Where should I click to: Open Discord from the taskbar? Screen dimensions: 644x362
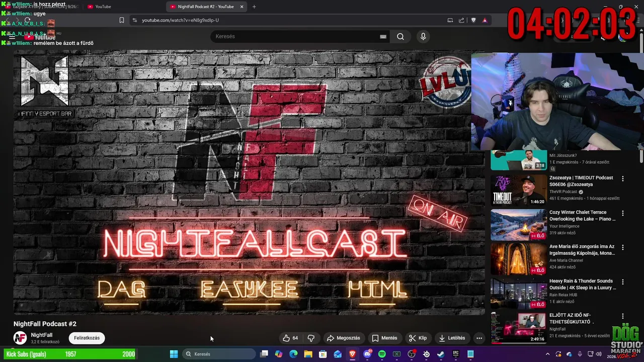point(367,354)
